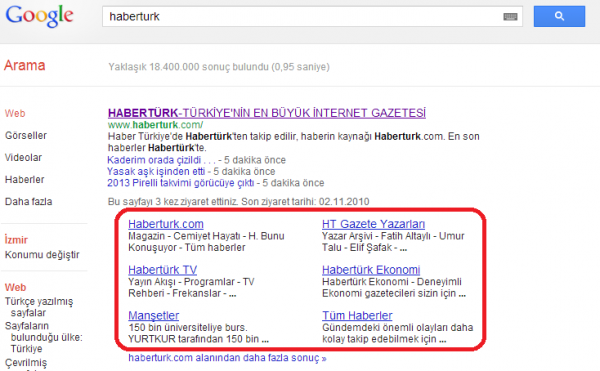Image resolution: width=600 pixels, height=371 pixels.
Task: Open the Habertürk TV sitelink
Action: point(163,270)
